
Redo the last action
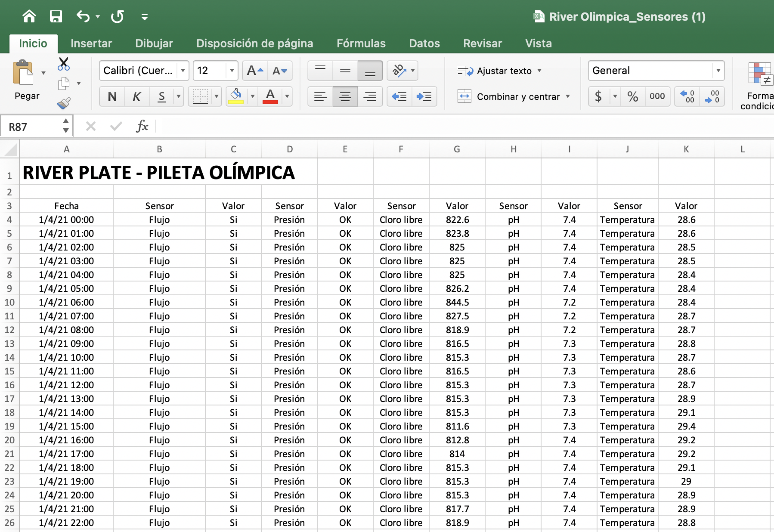pos(117,16)
